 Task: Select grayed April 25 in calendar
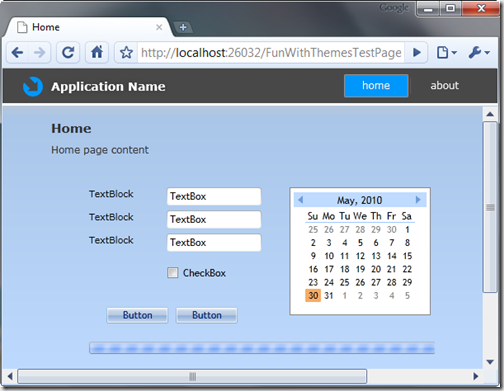(313, 230)
